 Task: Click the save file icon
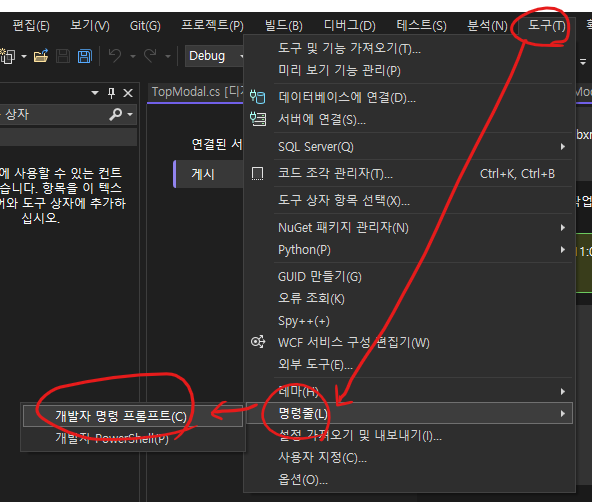click(63, 56)
